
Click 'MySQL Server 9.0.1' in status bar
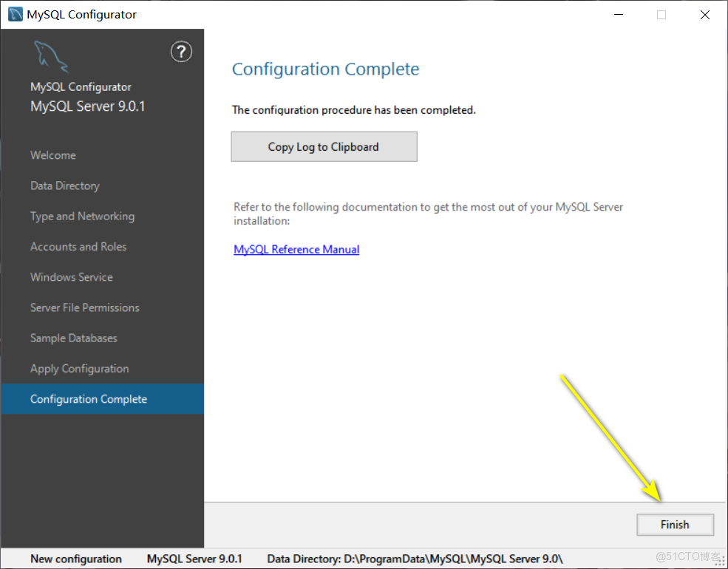(194, 559)
